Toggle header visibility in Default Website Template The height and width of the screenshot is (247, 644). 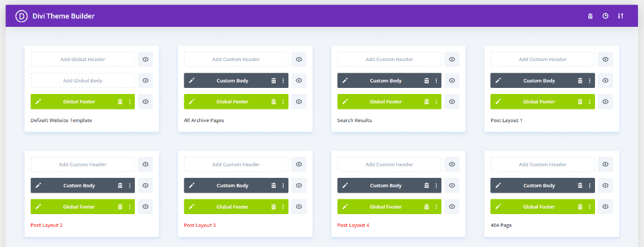click(x=146, y=59)
